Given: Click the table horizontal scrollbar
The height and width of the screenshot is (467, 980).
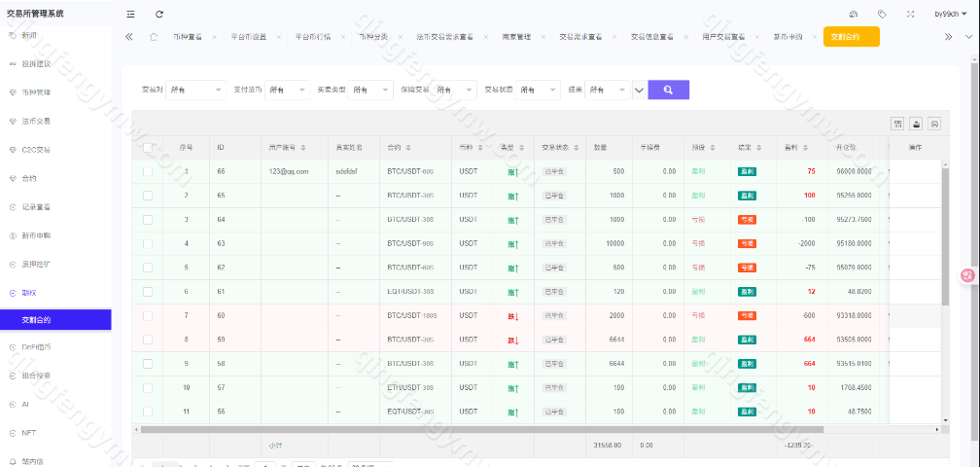Looking at the screenshot, I should click(482, 429).
